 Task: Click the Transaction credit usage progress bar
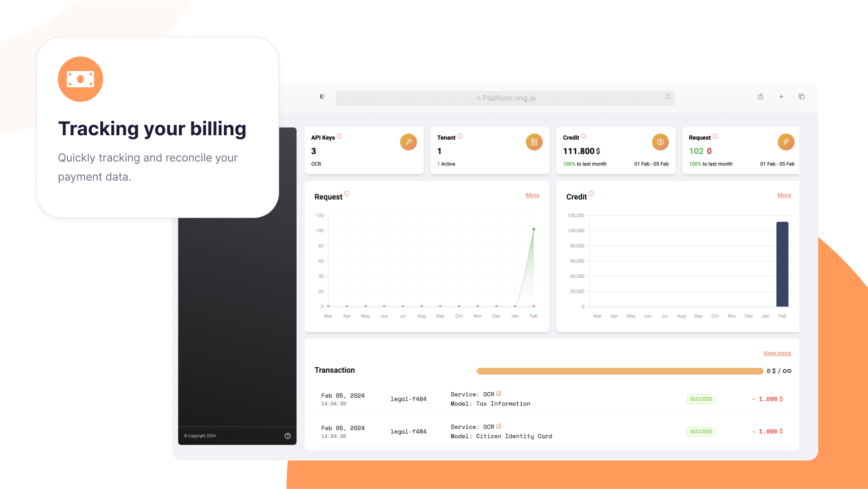619,371
